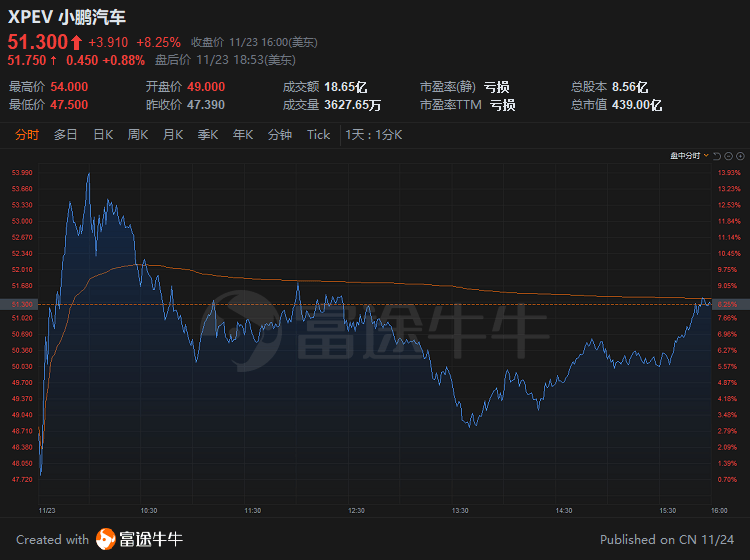This screenshot has height=560, width=750.
Task: Click the 12:30 time axis label
Action: click(x=356, y=510)
